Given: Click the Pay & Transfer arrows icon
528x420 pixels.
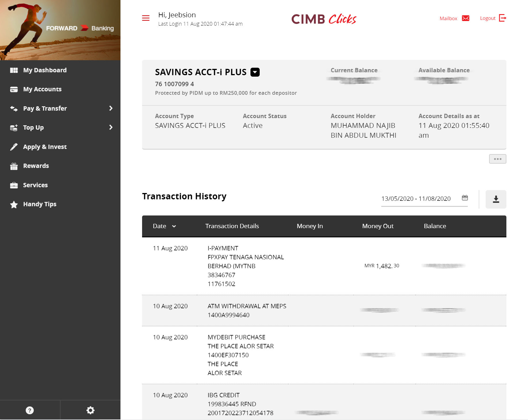Looking at the screenshot, I should tap(14, 108).
